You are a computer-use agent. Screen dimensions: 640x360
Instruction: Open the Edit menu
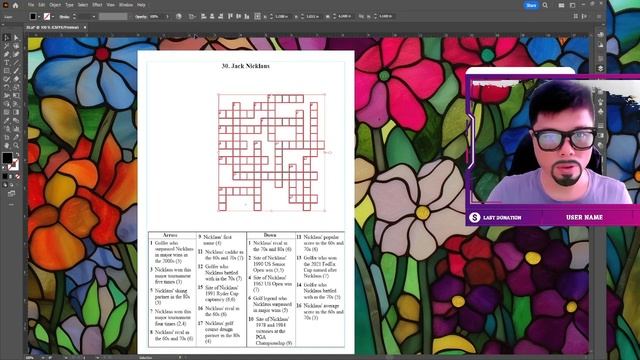pyautogui.click(x=42, y=5)
